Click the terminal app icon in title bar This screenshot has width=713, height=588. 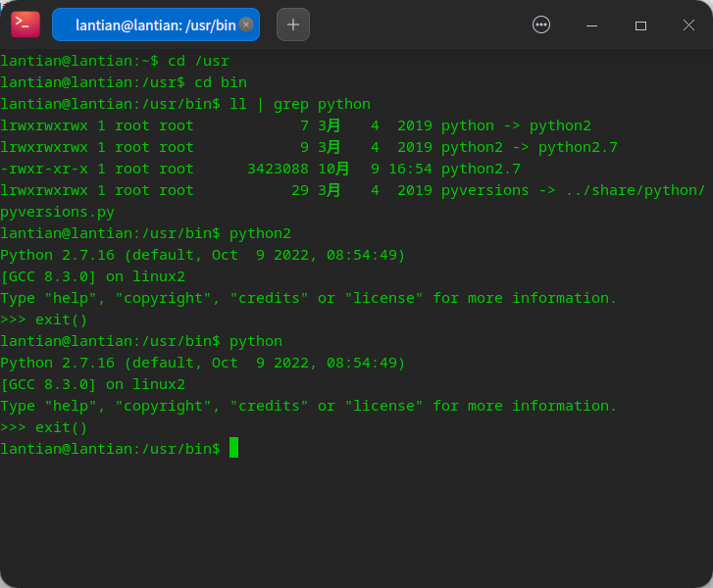[x=25, y=24]
